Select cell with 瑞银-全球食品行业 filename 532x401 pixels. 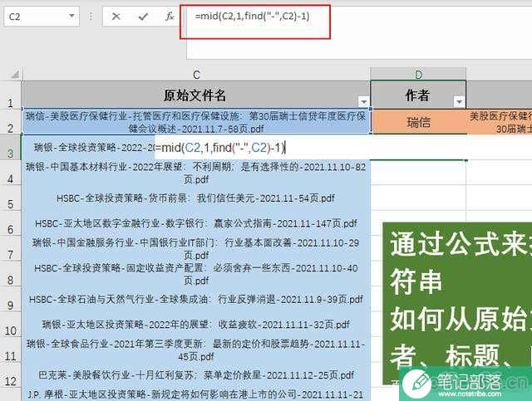196,350
